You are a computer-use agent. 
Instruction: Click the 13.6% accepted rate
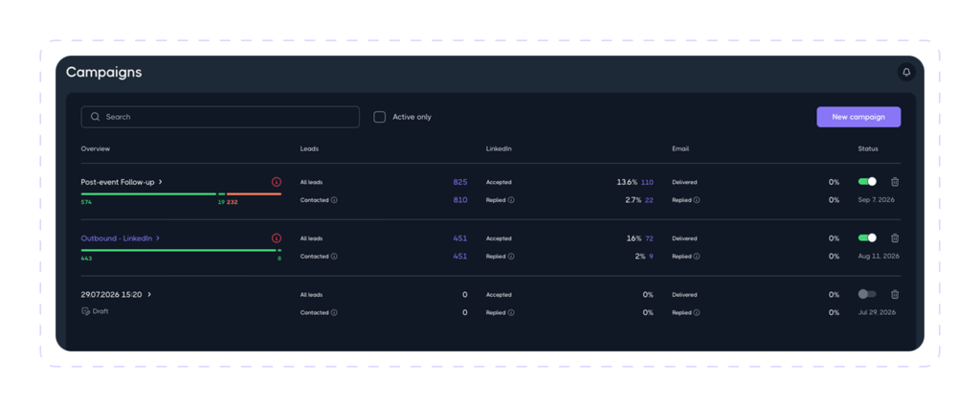click(x=627, y=182)
